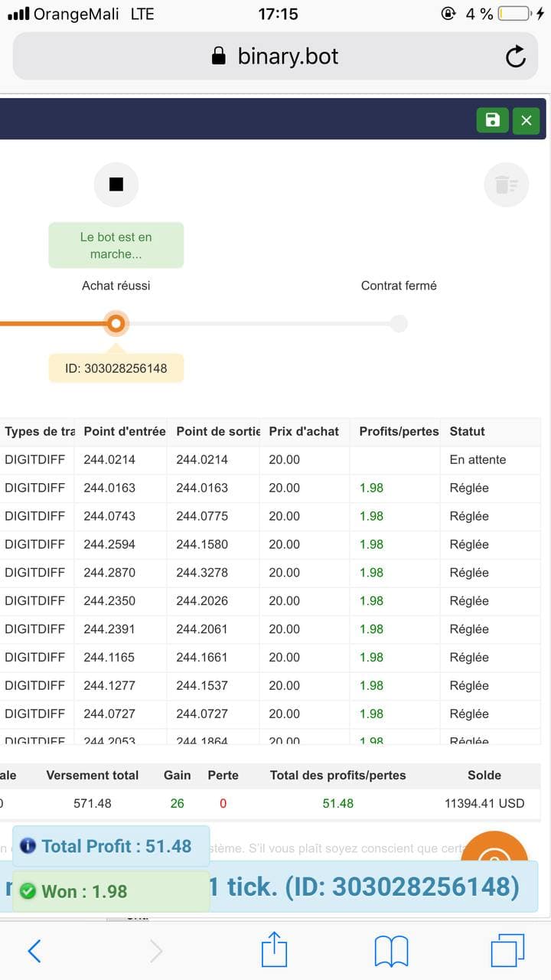
Task: Navigate back in Safari
Action: click(x=34, y=950)
